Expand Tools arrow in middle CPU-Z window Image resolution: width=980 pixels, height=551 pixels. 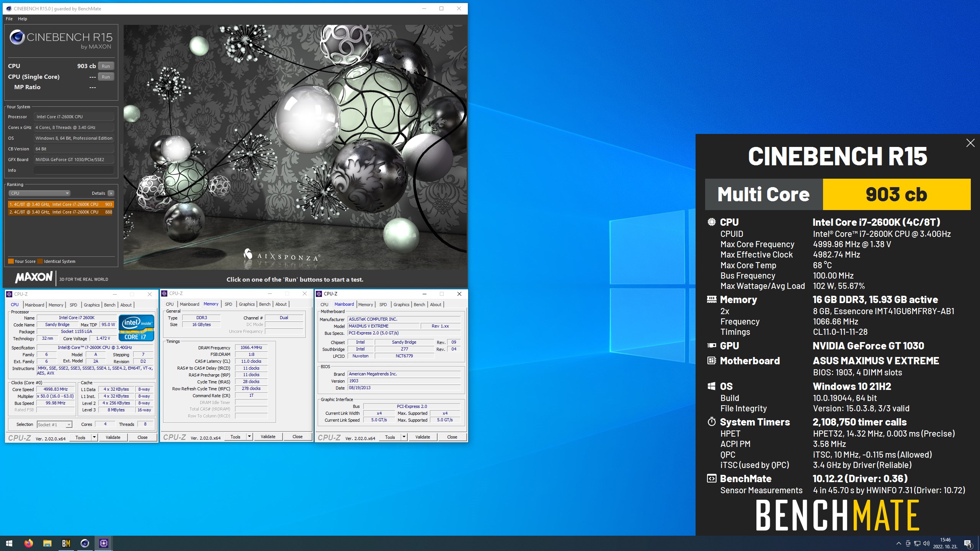249,437
